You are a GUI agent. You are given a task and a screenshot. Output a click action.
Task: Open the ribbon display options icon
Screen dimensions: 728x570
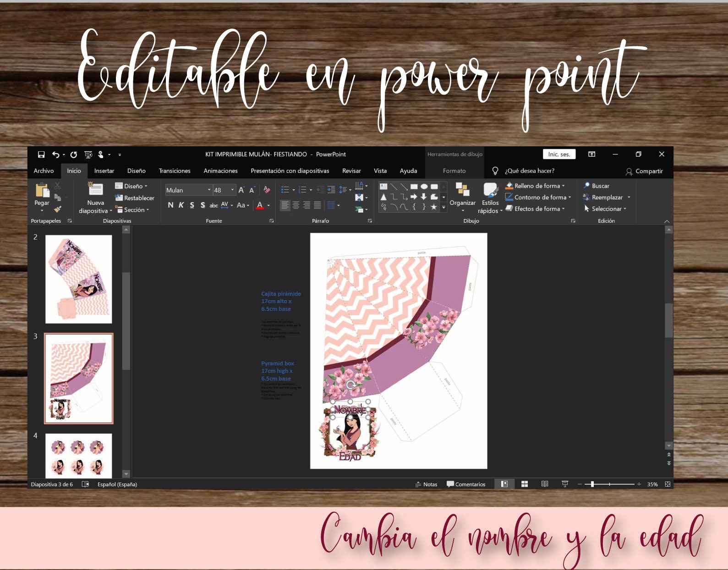tap(592, 154)
